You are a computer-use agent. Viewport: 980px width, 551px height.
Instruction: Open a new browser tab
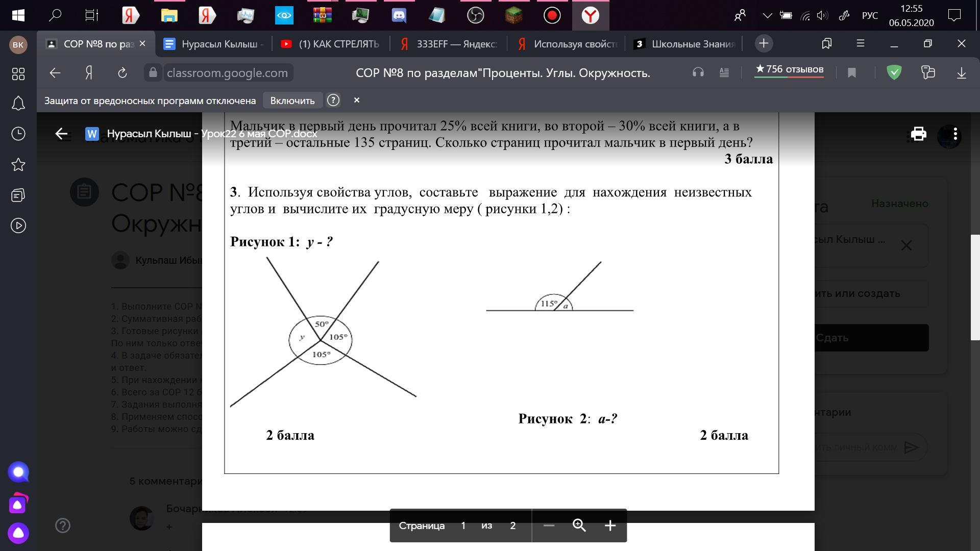[x=764, y=43]
